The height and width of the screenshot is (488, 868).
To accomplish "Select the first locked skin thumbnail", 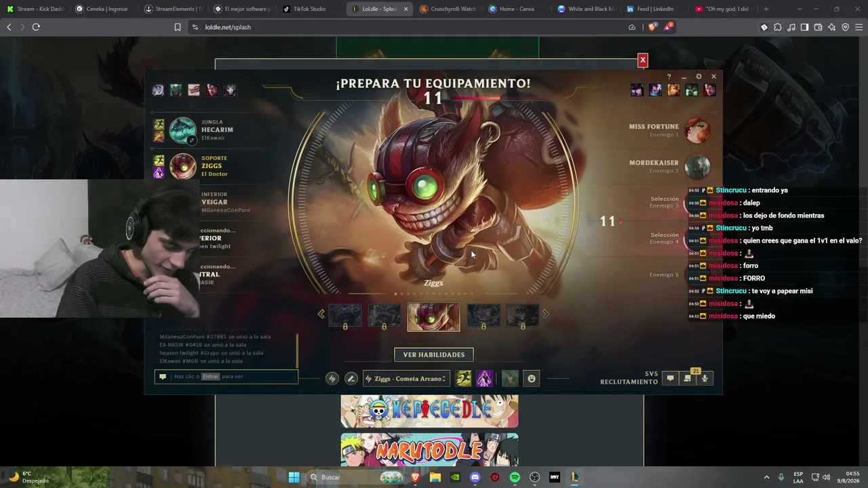I will click(x=345, y=316).
